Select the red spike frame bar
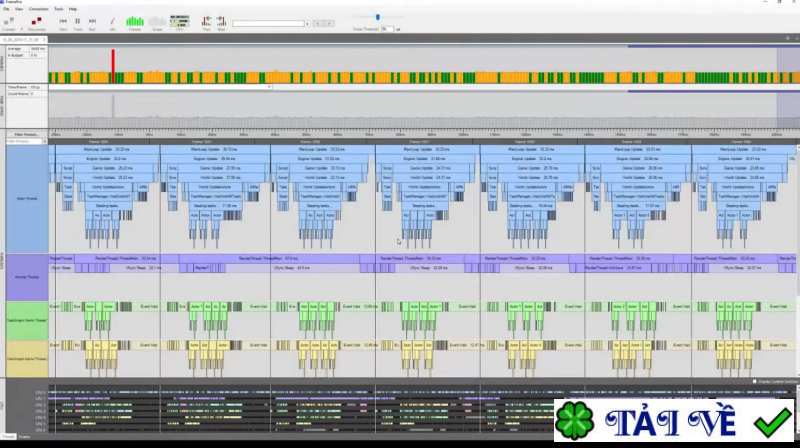This screenshot has width=800, height=448. [113, 66]
